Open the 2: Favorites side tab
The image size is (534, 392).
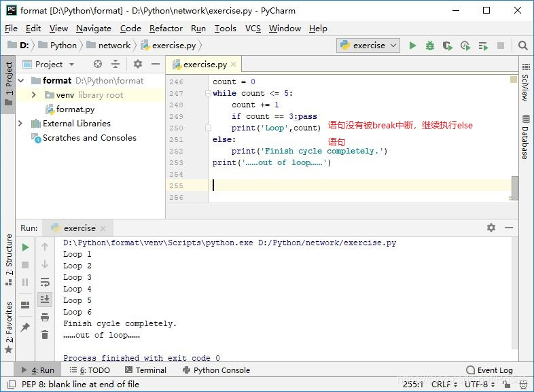(x=9, y=327)
